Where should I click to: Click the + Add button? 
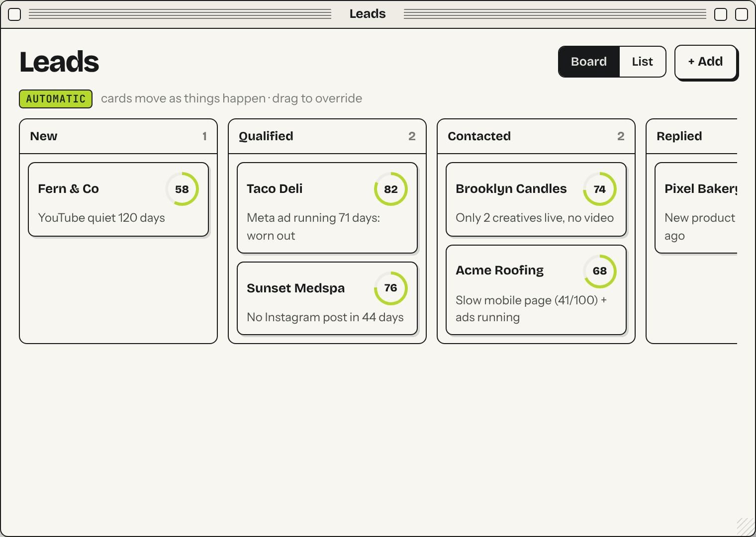[x=705, y=62]
